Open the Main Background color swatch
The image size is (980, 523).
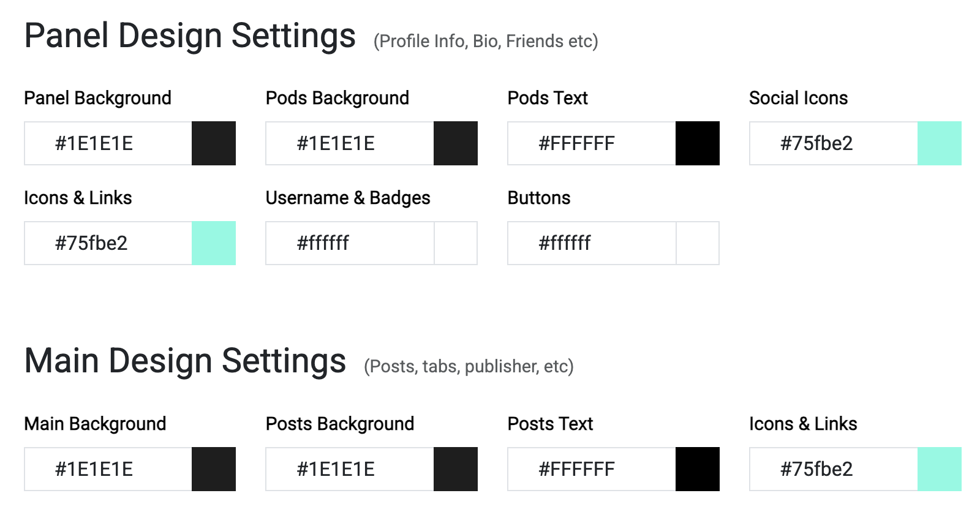pyautogui.click(x=214, y=469)
